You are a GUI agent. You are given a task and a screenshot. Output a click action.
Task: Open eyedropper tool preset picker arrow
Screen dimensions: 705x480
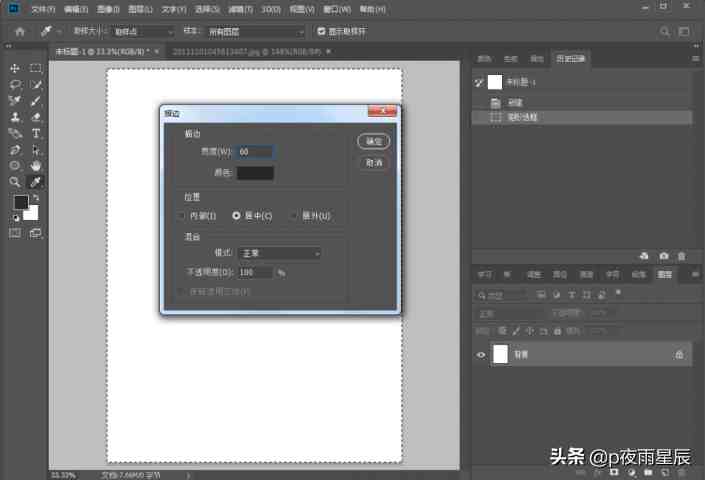click(59, 32)
